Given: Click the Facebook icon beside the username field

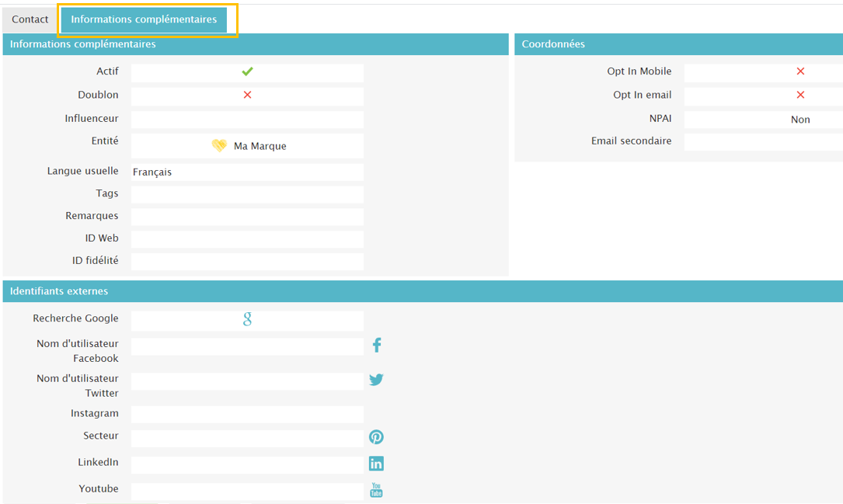Looking at the screenshot, I should tap(377, 345).
